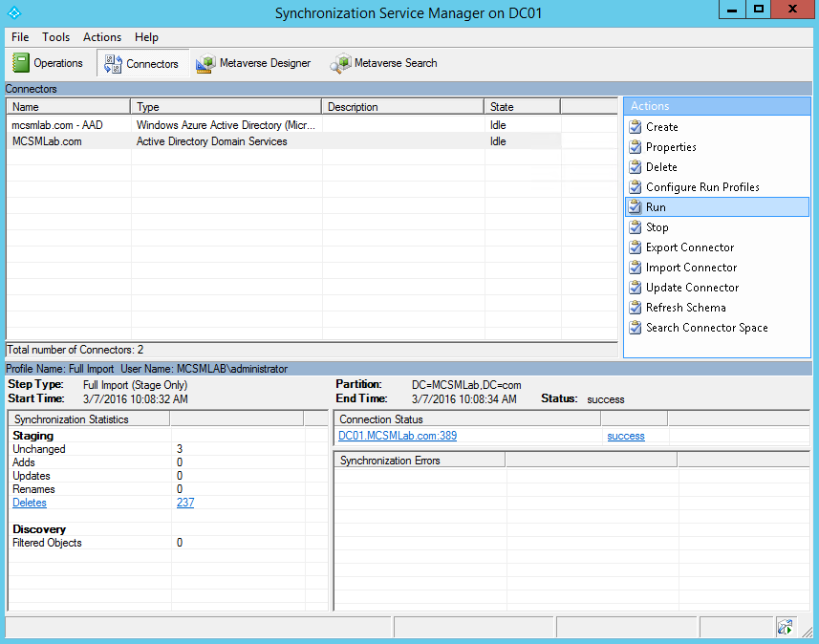Select the Windows Azure Active Directory type cell

tap(226, 125)
